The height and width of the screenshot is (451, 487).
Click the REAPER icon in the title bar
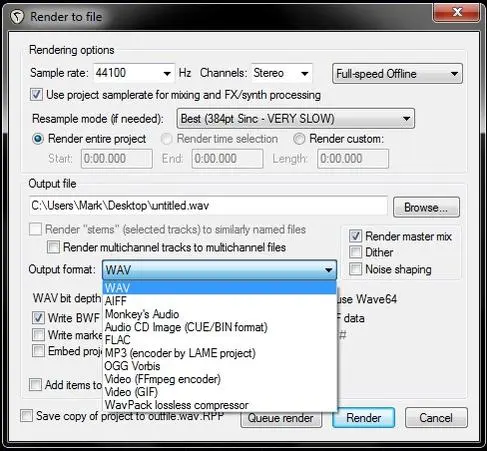pyautogui.click(x=17, y=16)
